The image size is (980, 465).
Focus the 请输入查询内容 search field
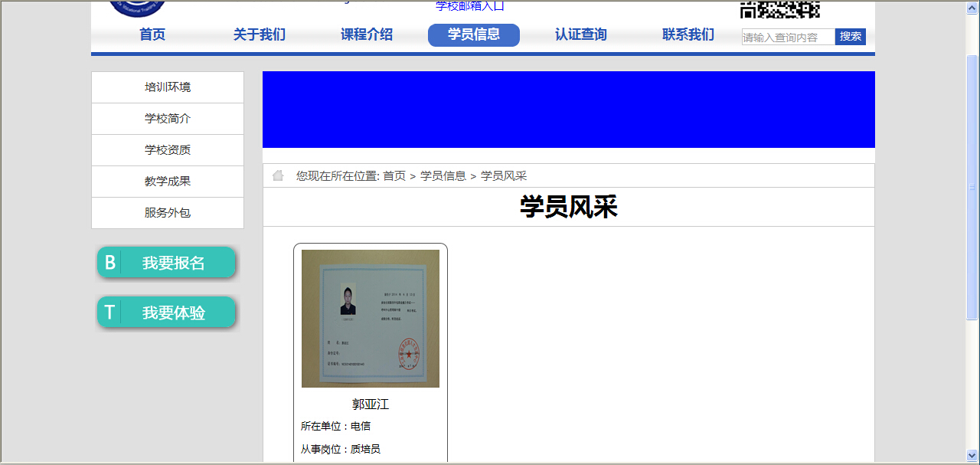coord(788,37)
